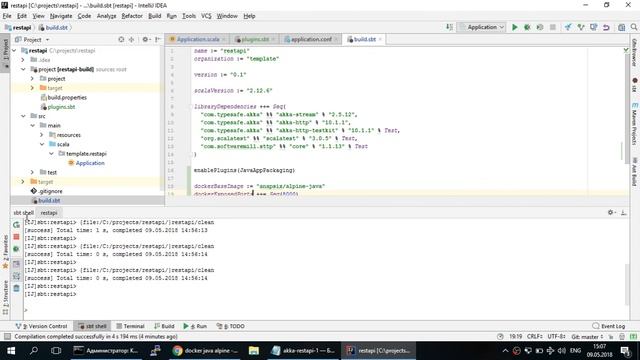640x360 pixels.
Task: Open the File menu
Action: pyautogui.click(x=7, y=16)
